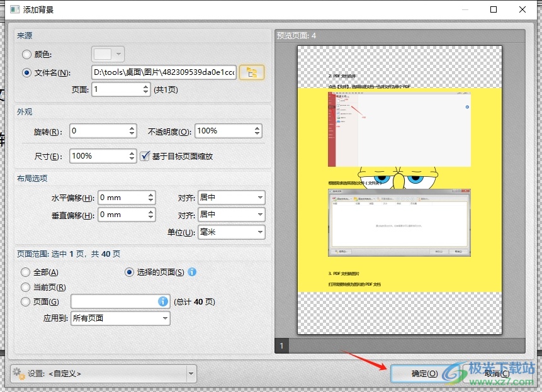
Task: Select the 文件名(N) radio button
Action: coord(26,72)
